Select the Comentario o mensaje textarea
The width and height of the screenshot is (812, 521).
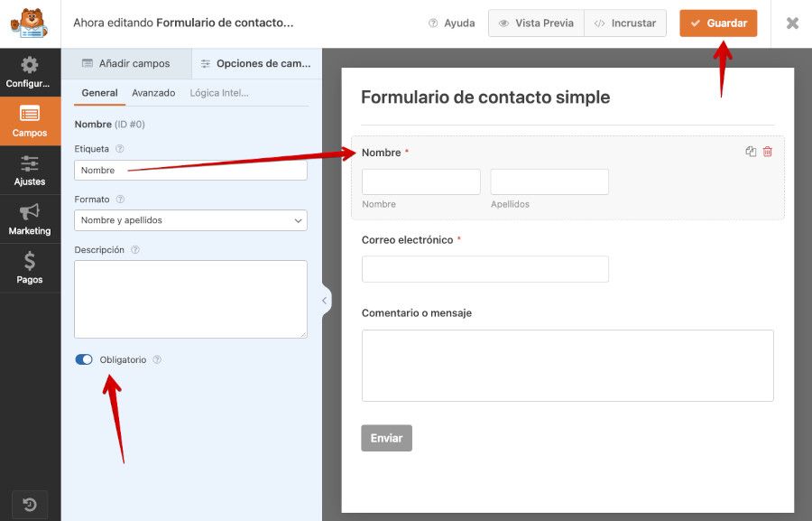click(x=567, y=366)
